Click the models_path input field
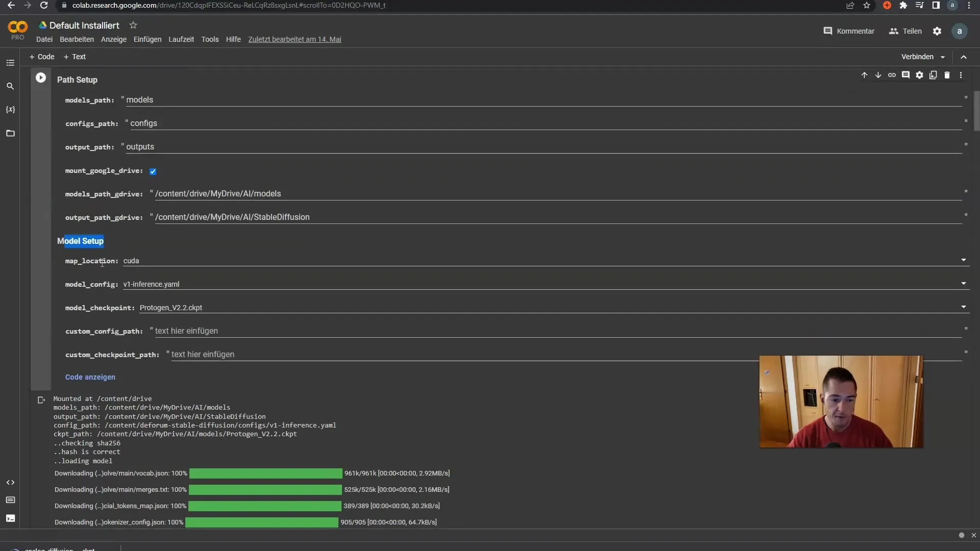The width and height of the screenshot is (980, 551). coord(544,100)
